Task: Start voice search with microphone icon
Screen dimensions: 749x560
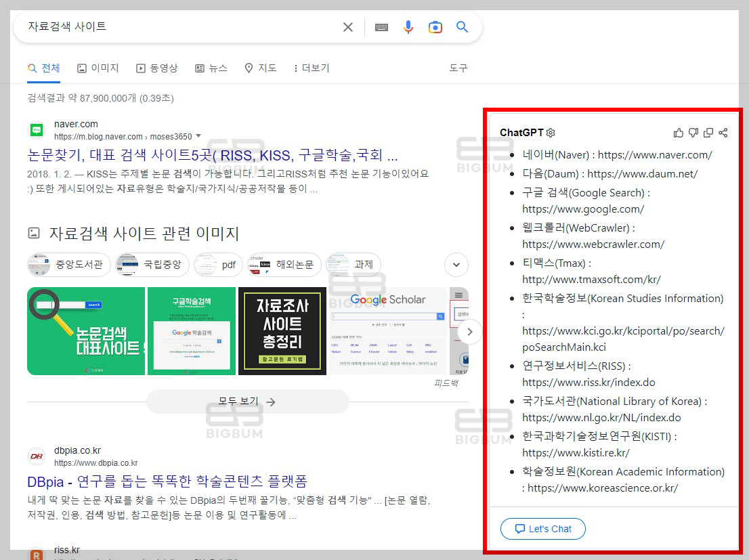Action: [408, 27]
